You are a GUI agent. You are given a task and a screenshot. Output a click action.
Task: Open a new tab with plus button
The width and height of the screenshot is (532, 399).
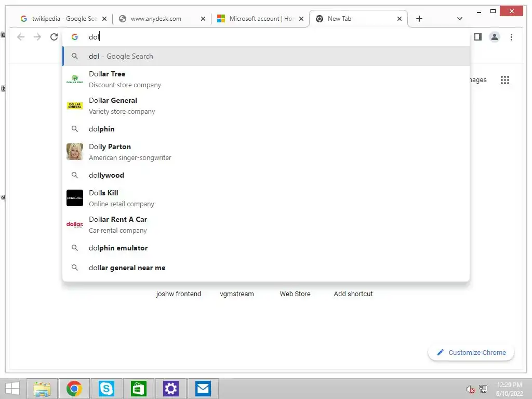click(x=419, y=19)
